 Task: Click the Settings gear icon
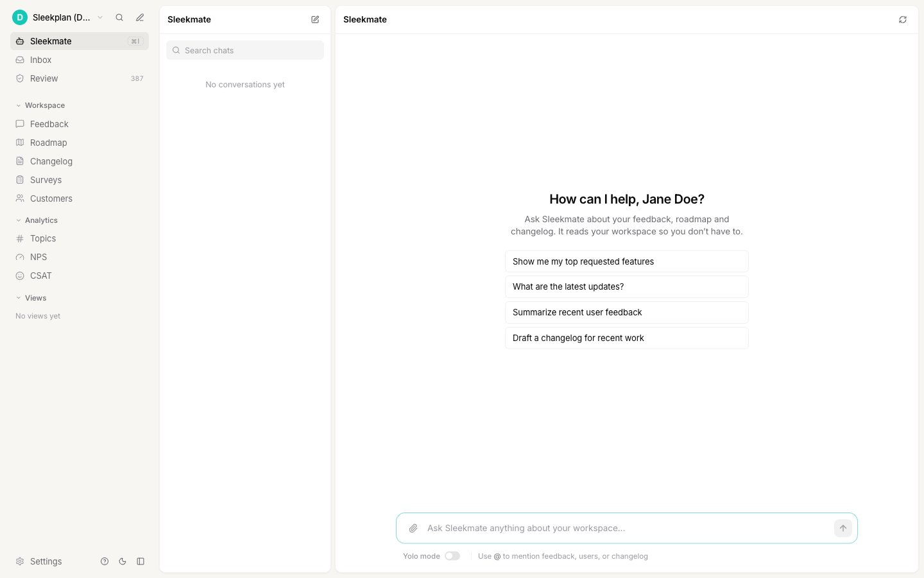20,561
